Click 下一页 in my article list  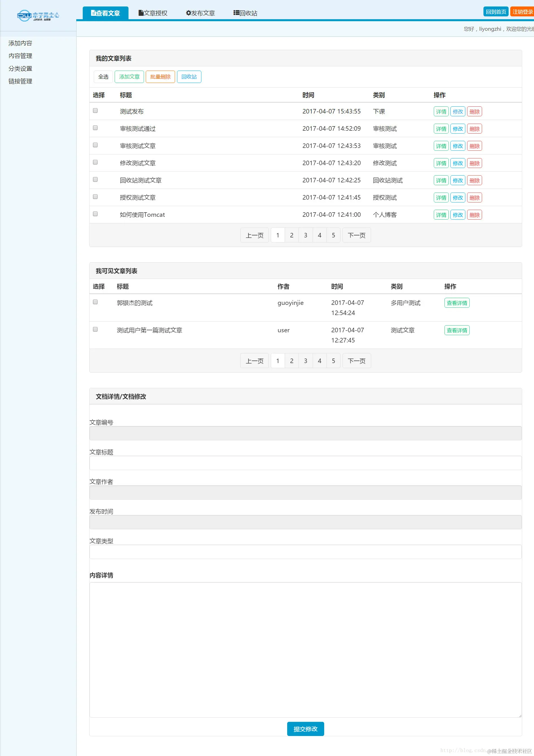click(356, 235)
